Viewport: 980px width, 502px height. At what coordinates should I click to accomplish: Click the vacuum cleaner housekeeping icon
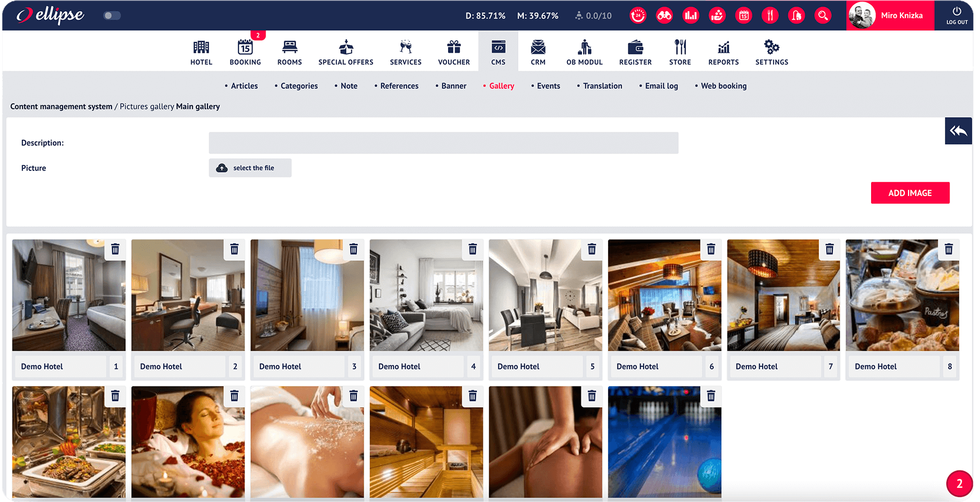pyautogui.click(x=797, y=15)
